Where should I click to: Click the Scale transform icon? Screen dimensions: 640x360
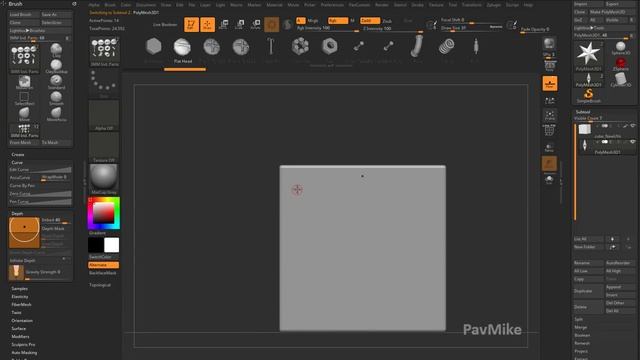(240, 24)
